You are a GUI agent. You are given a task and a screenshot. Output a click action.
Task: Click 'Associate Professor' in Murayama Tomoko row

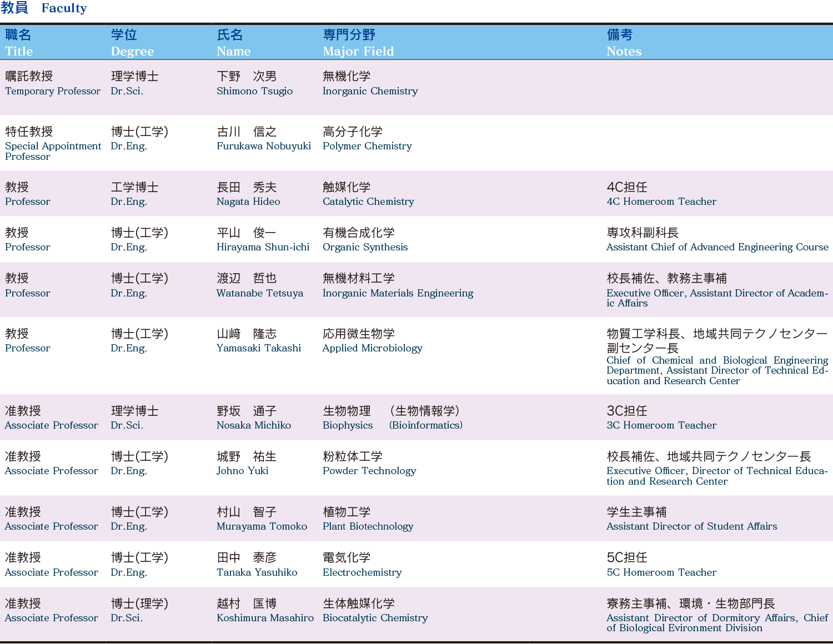(51, 526)
